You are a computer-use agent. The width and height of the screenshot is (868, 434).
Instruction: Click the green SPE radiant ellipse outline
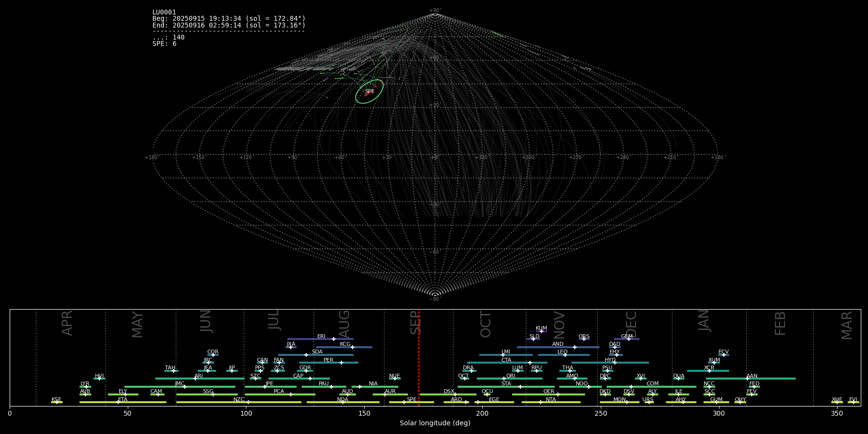pyautogui.click(x=369, y=91)
